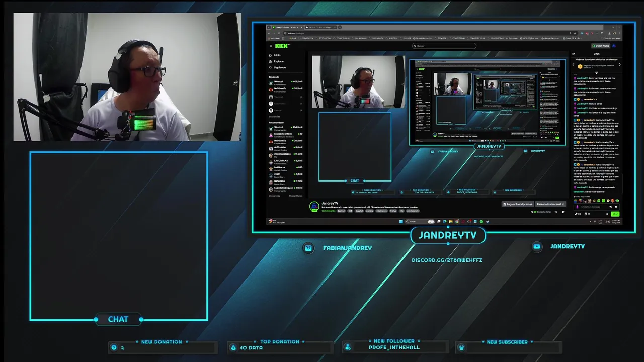Switch to the second Chrome tab

(321, 27)
